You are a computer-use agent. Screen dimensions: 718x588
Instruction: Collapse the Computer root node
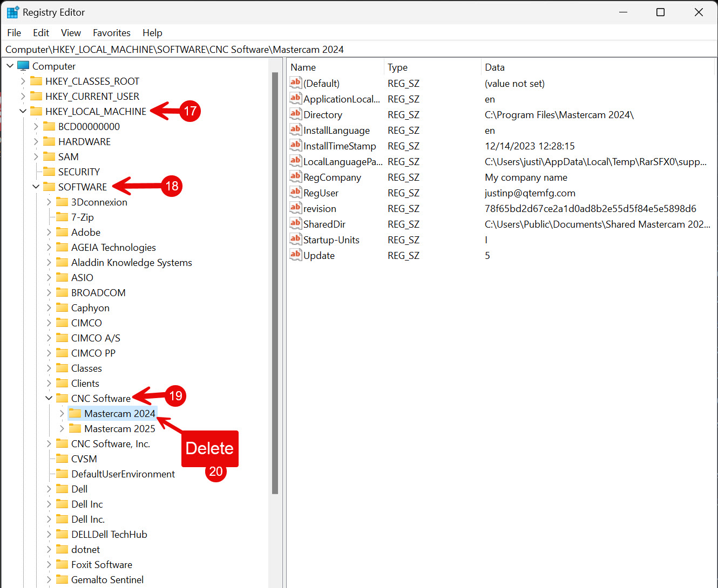pyautogui.click(x=10, y=66)
